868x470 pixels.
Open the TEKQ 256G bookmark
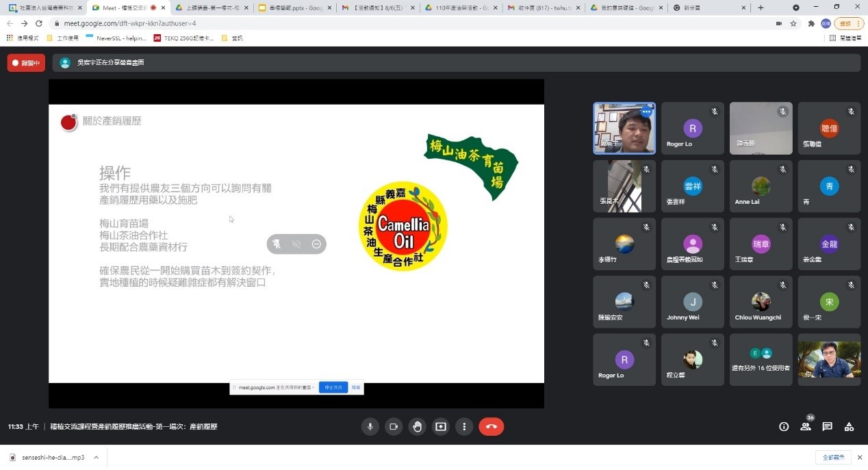183,38
